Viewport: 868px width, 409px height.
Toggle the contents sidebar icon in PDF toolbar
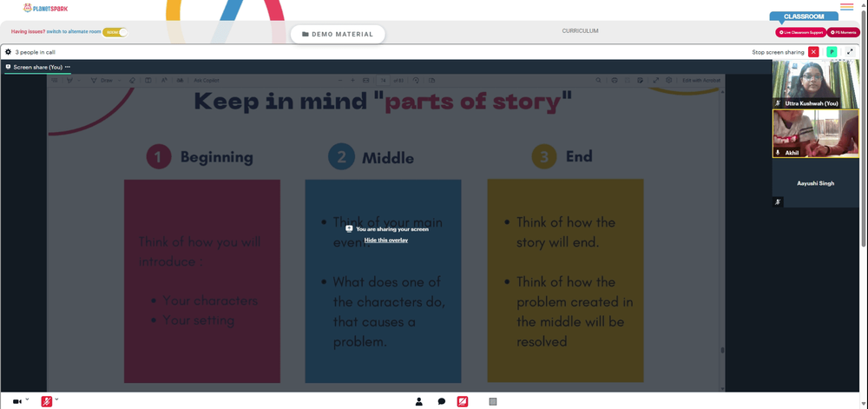pyautogui.click(x=54, y=80)
